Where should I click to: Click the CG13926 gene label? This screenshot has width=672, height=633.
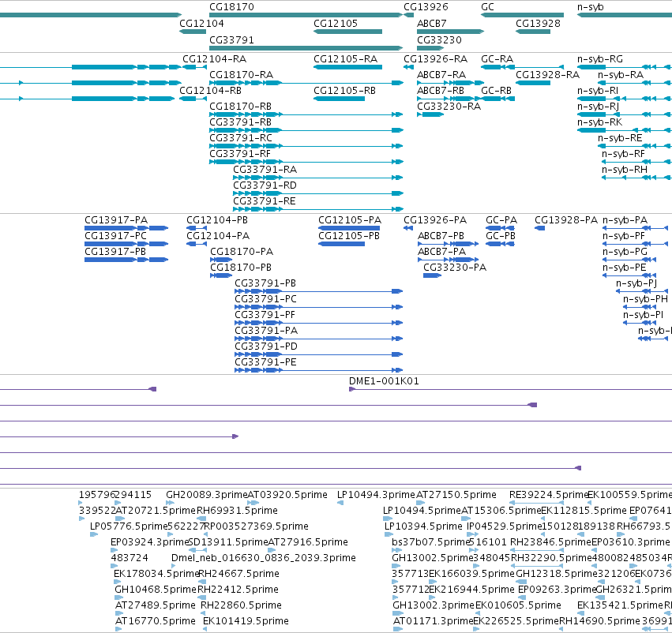pyautogui.click(x=426, y=7)
